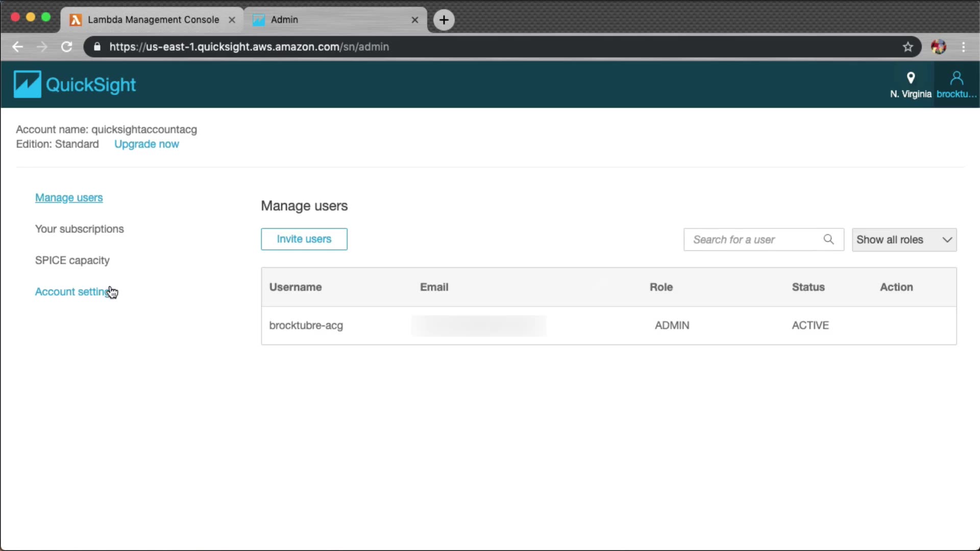Switch to the Lambda Management Console tab

tap(153, 20)
